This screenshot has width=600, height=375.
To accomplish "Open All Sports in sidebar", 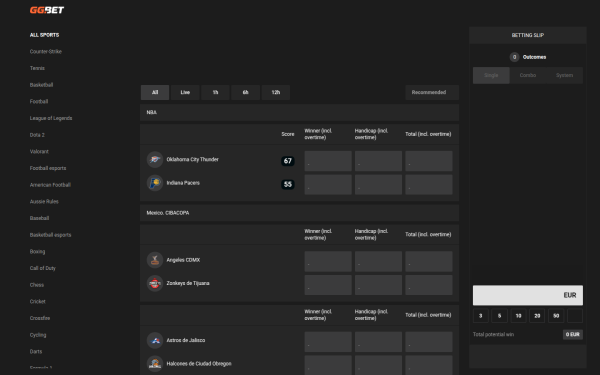I will click(x=44, y=35).
